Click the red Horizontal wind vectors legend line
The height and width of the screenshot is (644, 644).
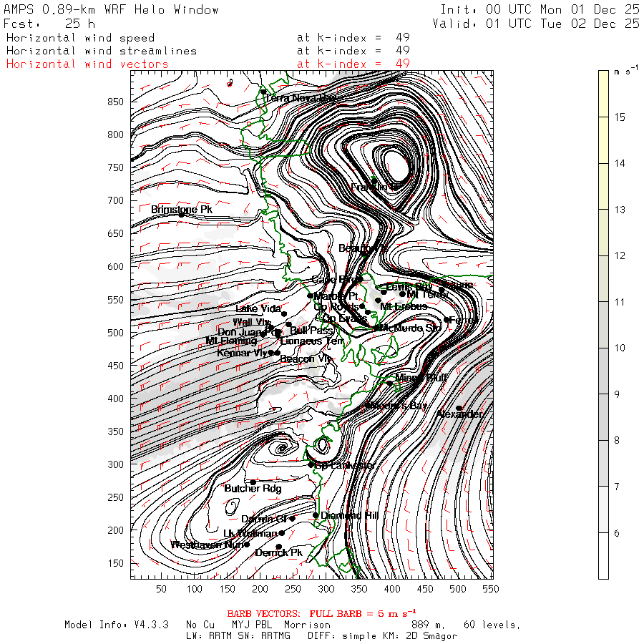87,64
